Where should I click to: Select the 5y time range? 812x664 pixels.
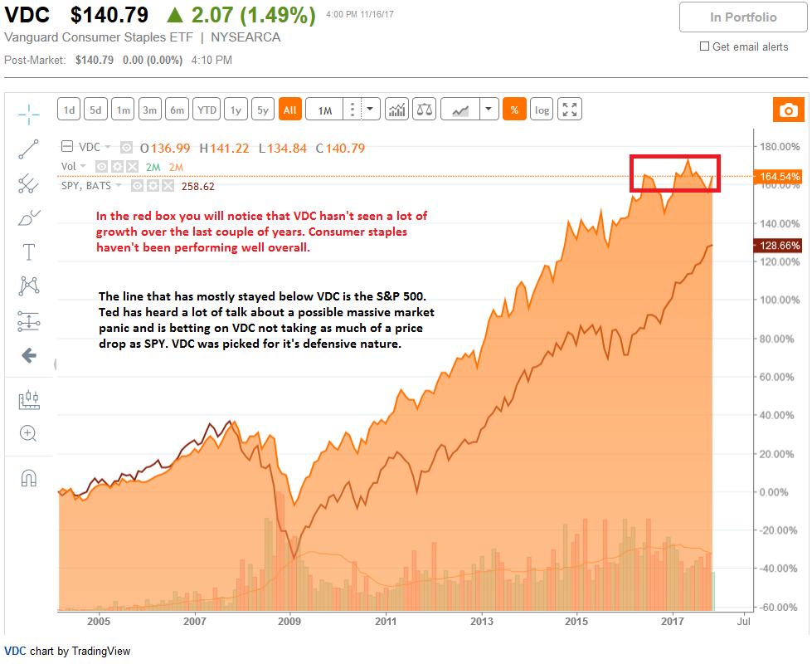coord(263,110)
